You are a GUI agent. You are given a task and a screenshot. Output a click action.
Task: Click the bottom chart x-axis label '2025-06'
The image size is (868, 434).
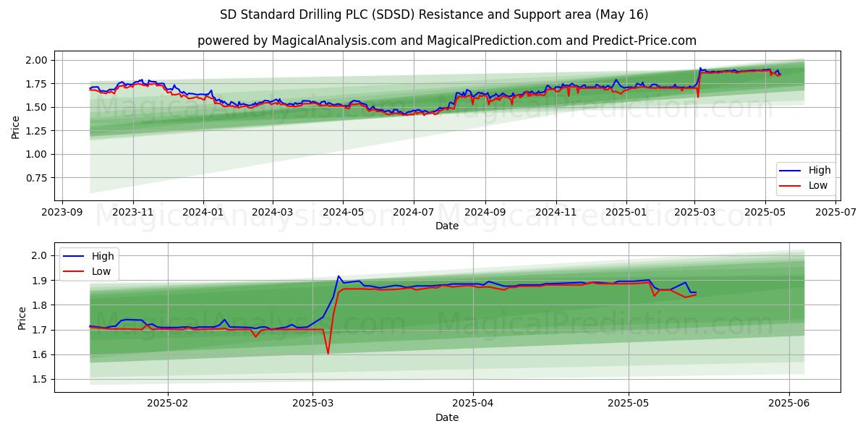pyautogui.click(x=788, y=404)
